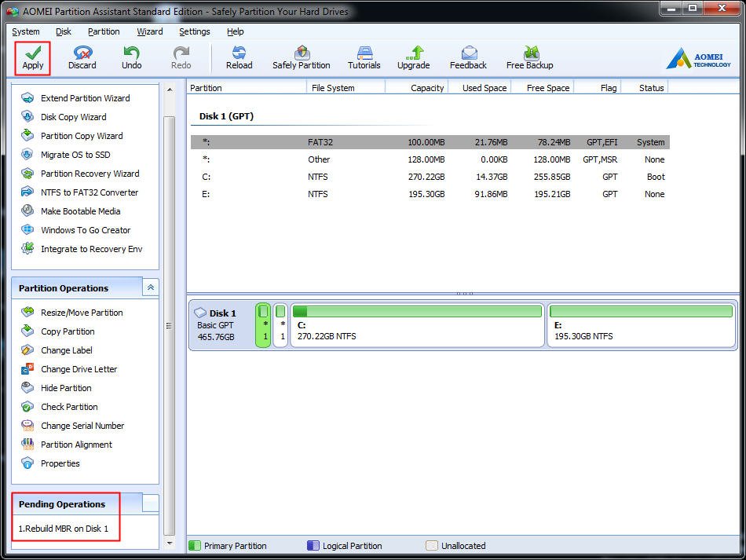Select the small MSR partition map block
This screenshot has height=560, width=746.
coord(280,325)
